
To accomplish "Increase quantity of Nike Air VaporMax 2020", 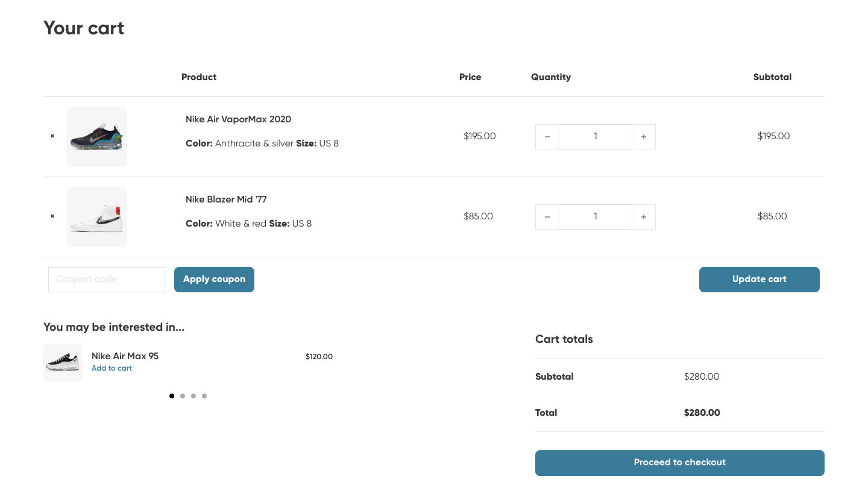I will pyautogui.click(x=643, y=137).
